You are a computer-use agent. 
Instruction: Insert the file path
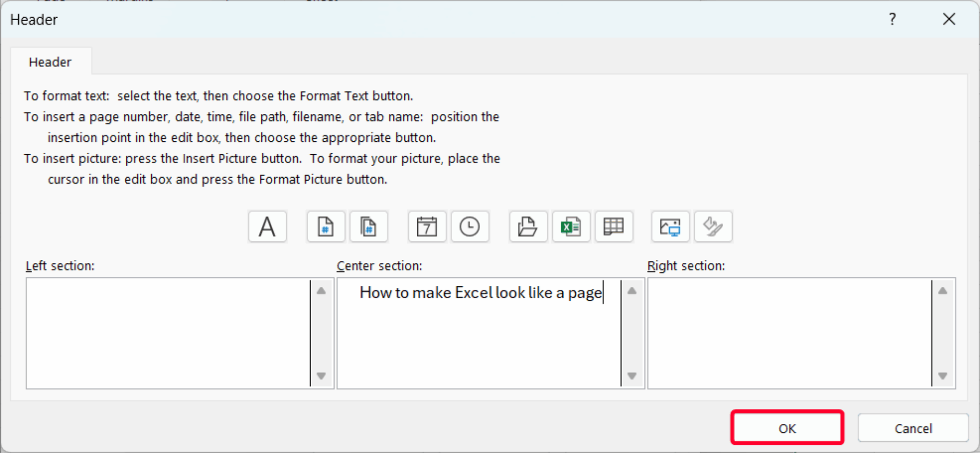(x=527, y=226)
